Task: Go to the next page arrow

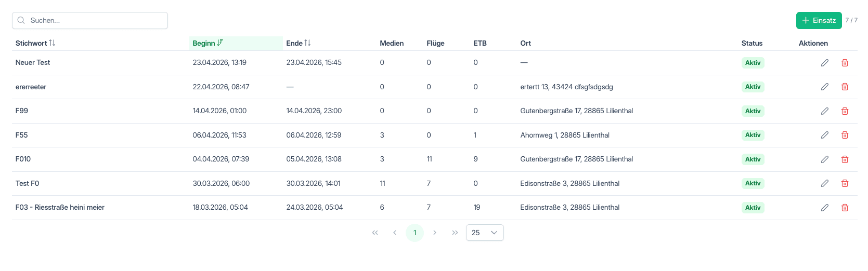Action: pyautogui.click(x=435, y=233)
